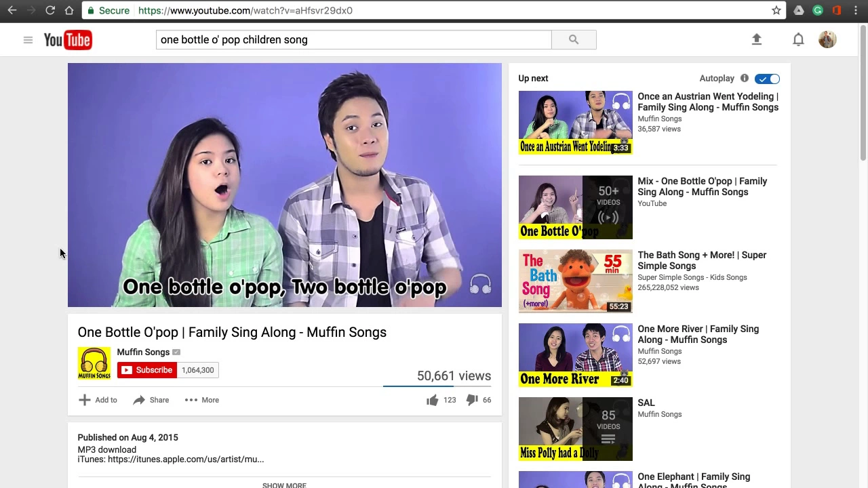The width and height of the screenshot is (868, 488).
Task: Like the video with thumbs up
Action: [x=432, y=400]
